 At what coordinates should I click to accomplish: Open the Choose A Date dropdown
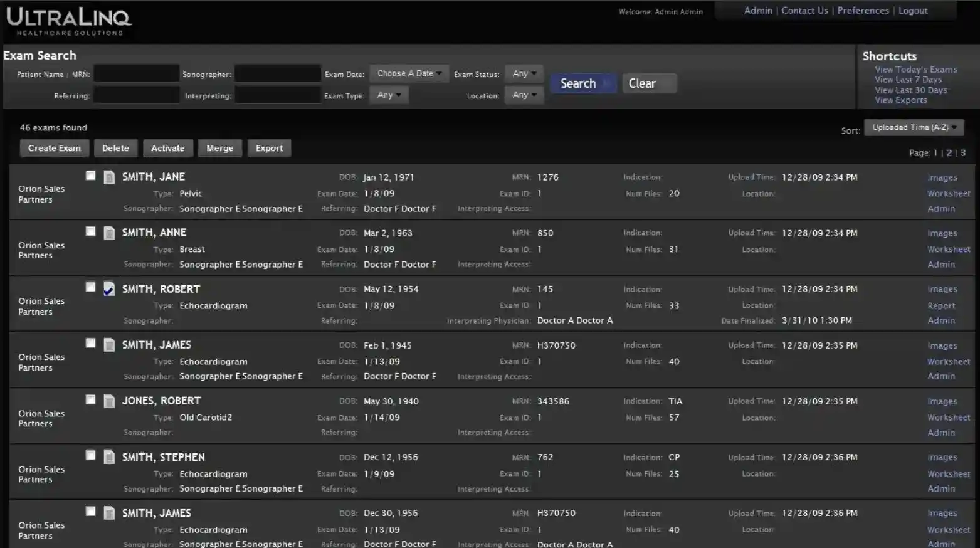coord(408,73)
